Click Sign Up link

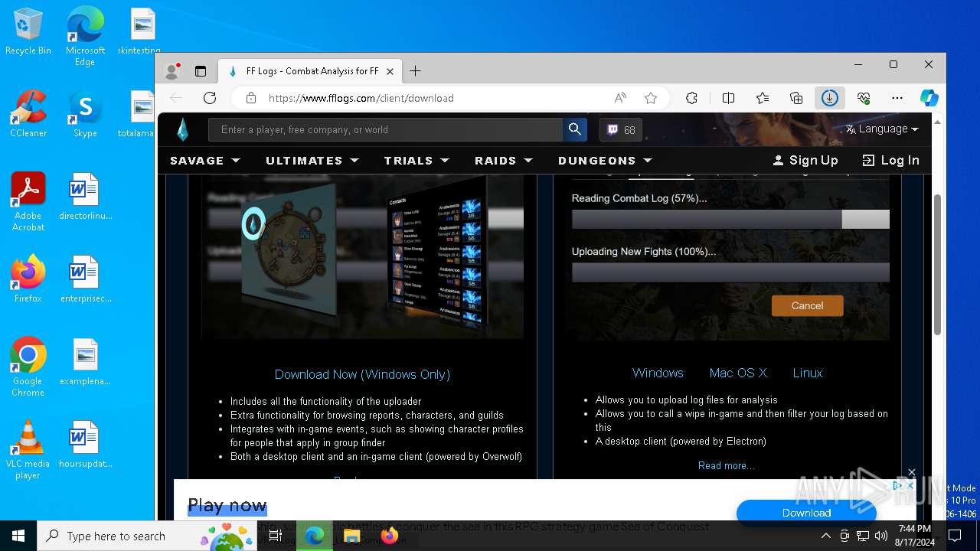[805, 160]
